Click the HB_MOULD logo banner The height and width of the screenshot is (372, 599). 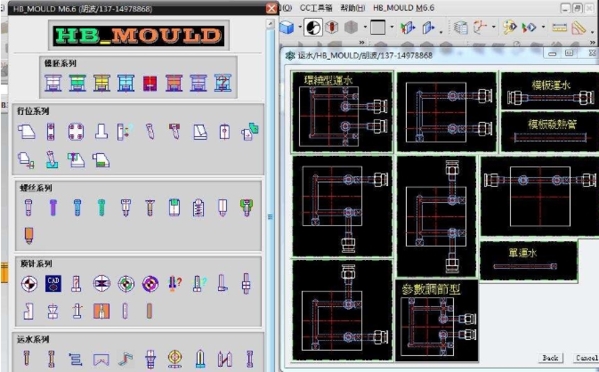click(139, 35)
